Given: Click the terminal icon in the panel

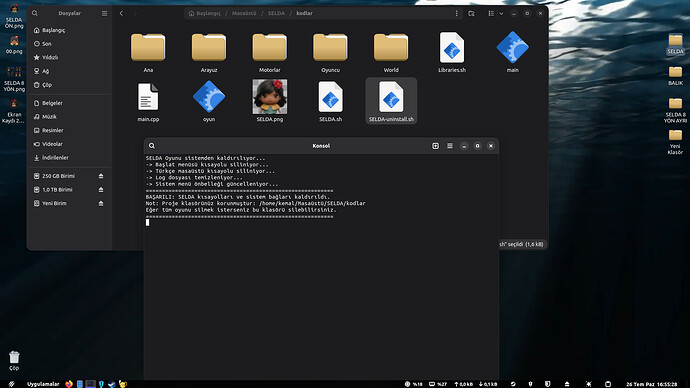Looking at the screenshot, I should pyautogui.click(x=90, y=384).
